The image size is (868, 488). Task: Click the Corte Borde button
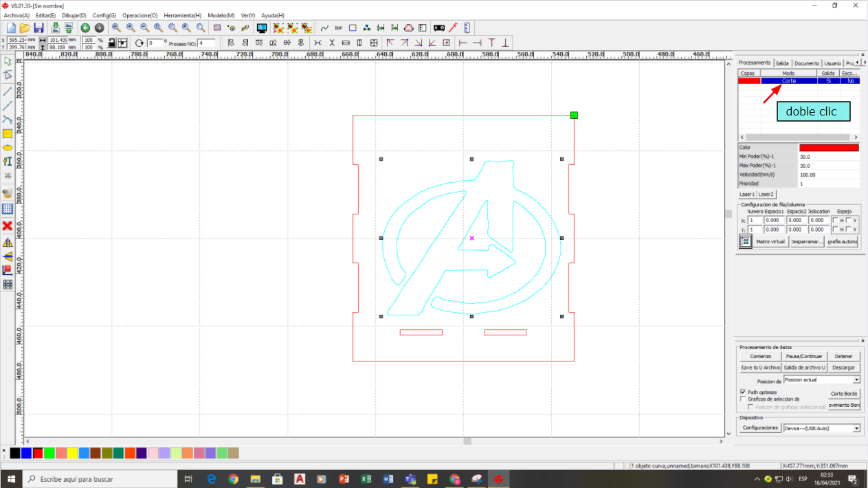tap(844, 394)
